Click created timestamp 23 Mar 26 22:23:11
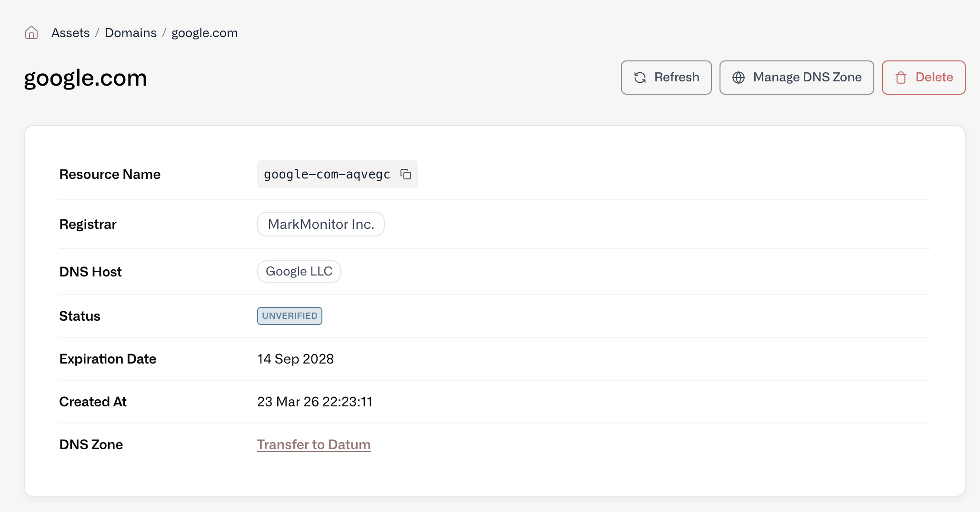980x512 pixels. tap(315, 402)
